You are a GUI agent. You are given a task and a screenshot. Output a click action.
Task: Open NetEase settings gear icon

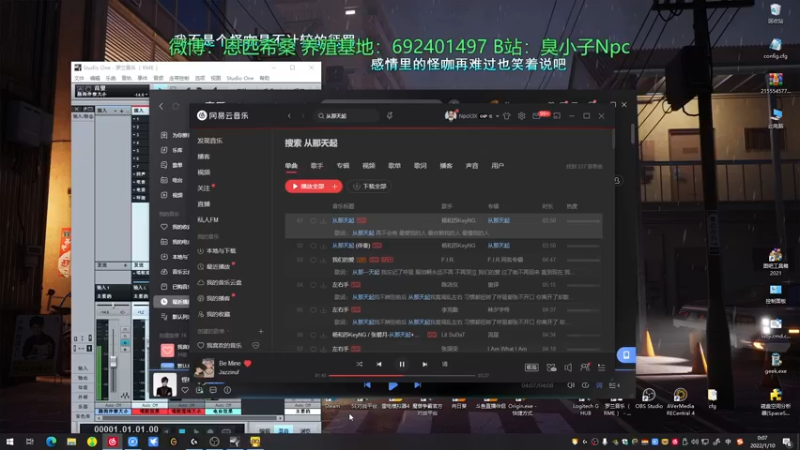coord(521,116)
